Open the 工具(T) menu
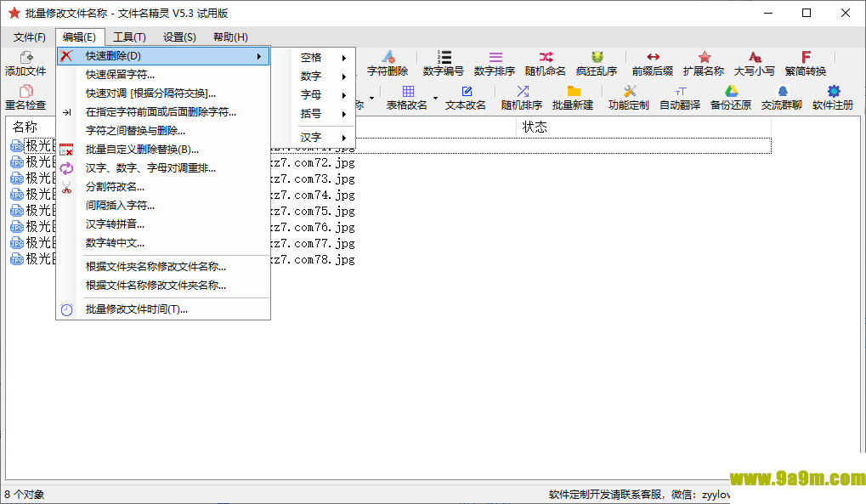This screenshot has width=866, height=504. point(129,37)
